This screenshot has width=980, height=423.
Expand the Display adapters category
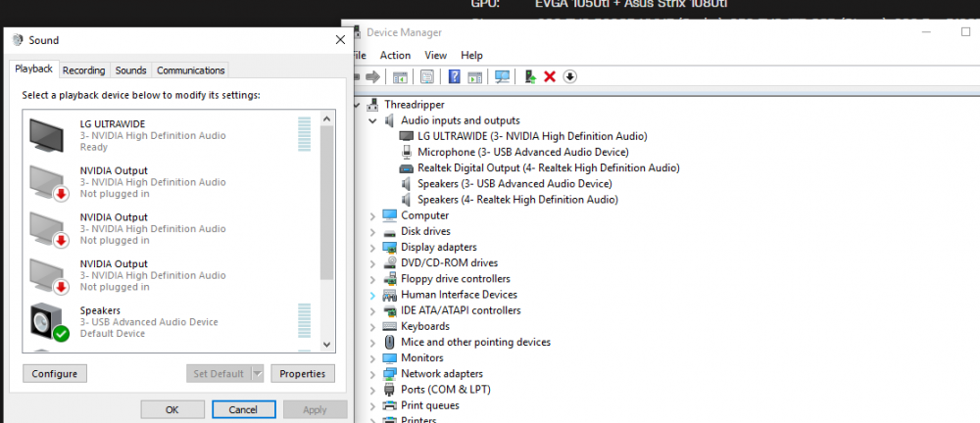tap(372, 248)
